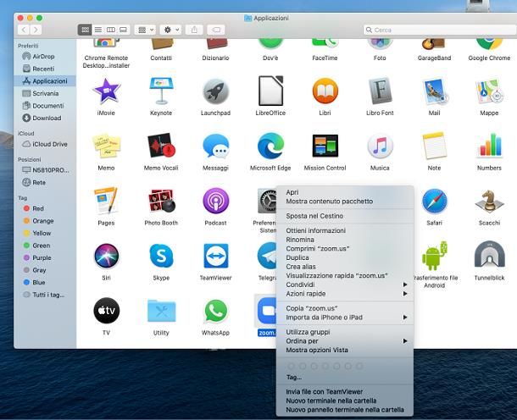The height and width of the screenshot is (420, 517).
Task: Click the Cerca search field
Action: [x=440, y=30]
